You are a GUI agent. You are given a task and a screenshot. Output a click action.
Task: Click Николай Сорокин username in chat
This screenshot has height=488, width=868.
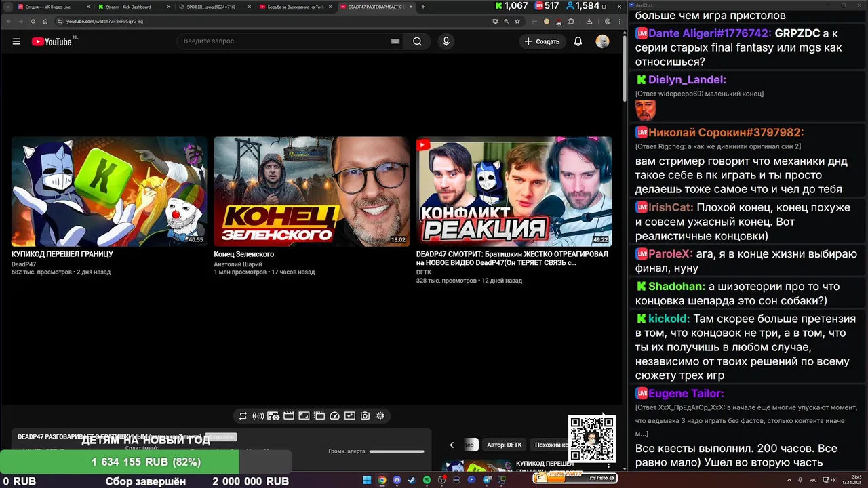tap(726, 132)
